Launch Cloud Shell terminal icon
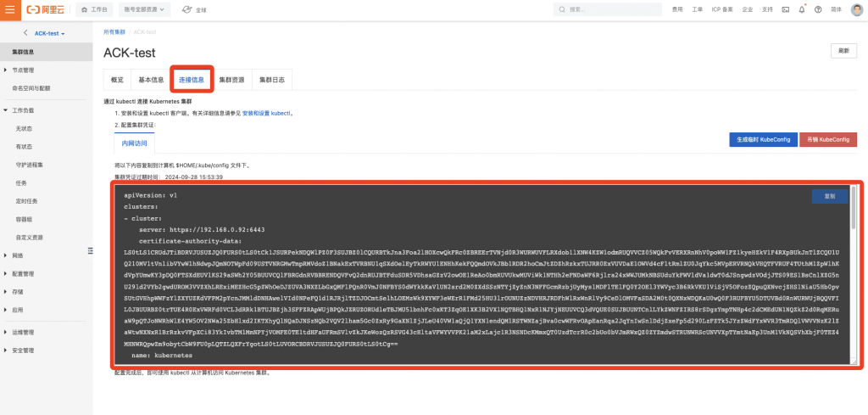Viewport: 868px width, 415px height. [786, 9]
